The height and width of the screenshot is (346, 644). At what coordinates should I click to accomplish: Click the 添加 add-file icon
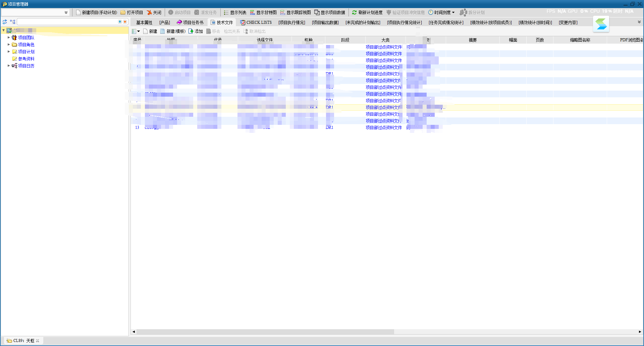click(191, 31)
